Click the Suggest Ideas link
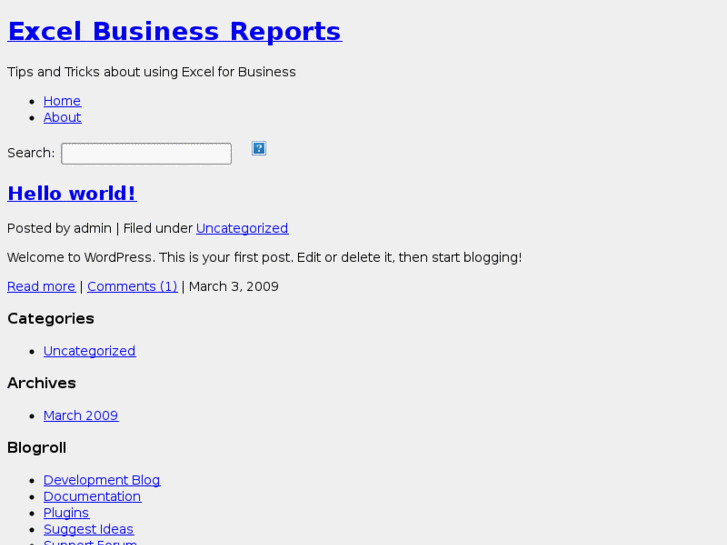This screenshot has height=545, width=727. coord(88,529)
